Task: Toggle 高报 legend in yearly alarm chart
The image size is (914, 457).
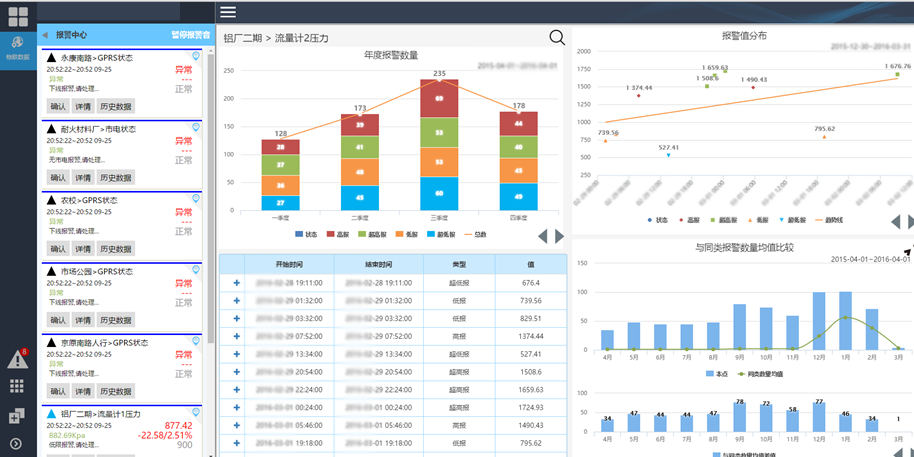Action: (342, 234)
